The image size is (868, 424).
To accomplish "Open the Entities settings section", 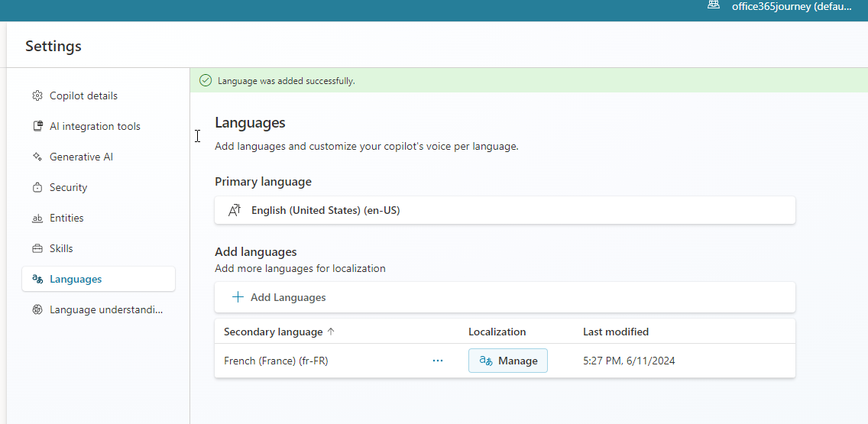I will tap(66, 218).
